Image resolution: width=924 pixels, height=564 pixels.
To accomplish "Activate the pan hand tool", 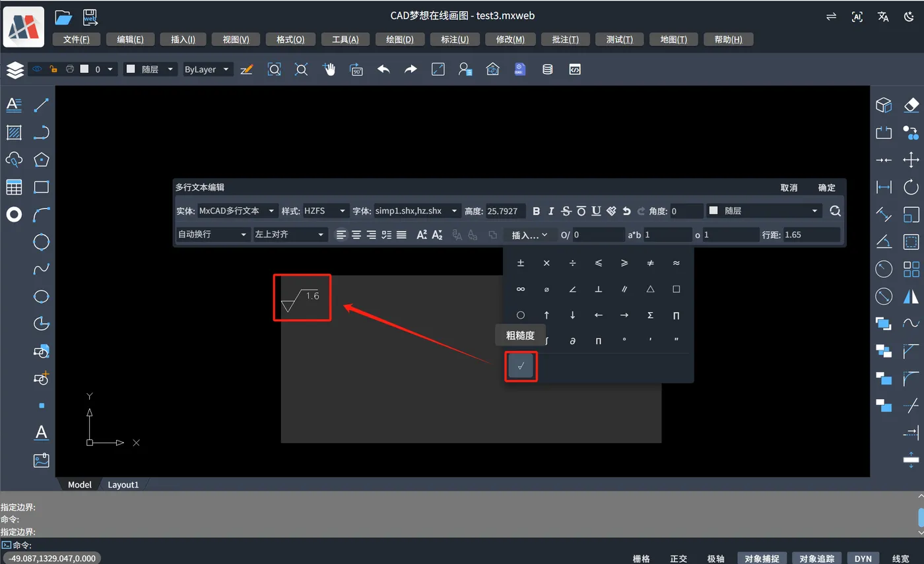I will coord(329,69).
